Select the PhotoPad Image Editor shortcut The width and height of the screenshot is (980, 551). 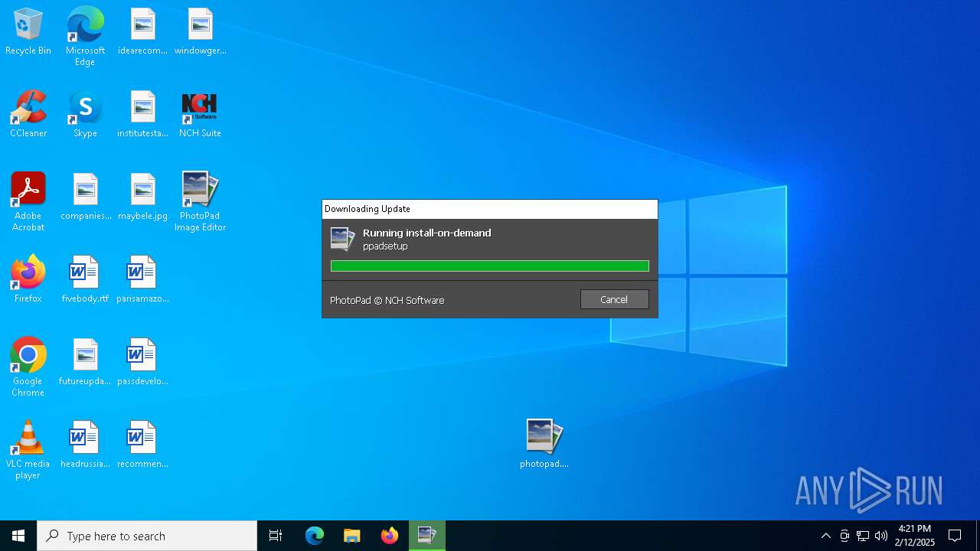[x=200, y=202]
